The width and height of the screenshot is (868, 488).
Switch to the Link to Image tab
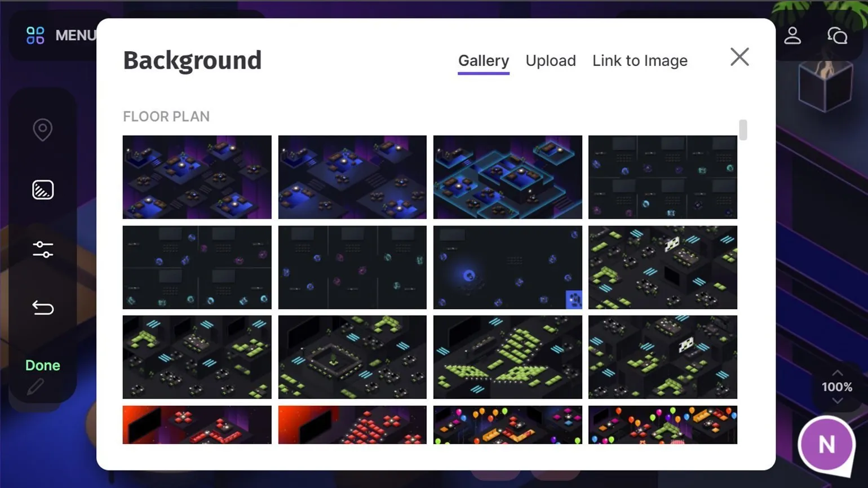640,61
